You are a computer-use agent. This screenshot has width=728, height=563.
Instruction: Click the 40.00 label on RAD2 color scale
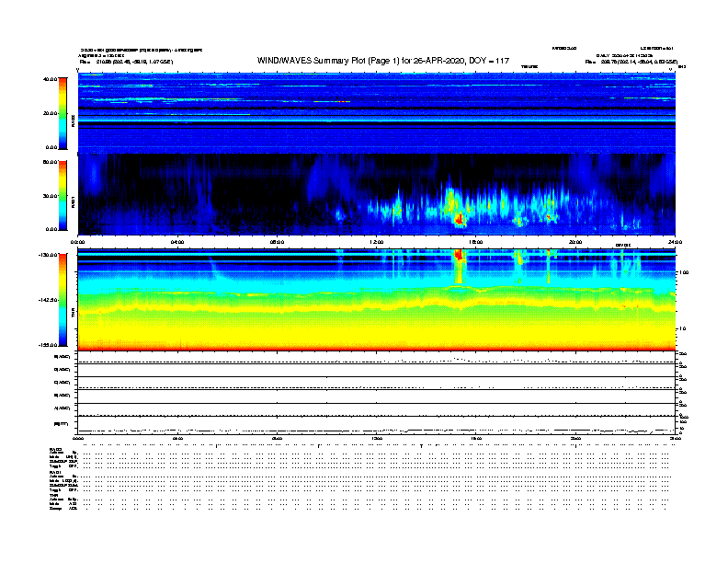tap(50, 79)
